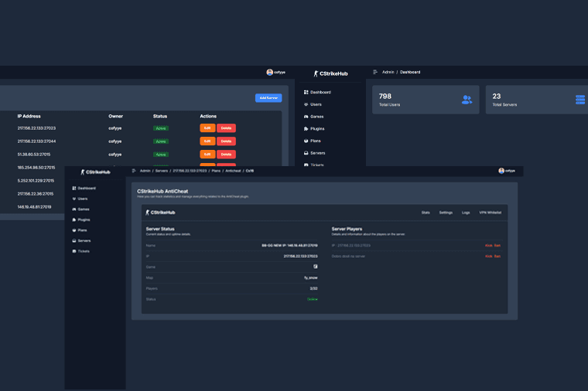
Task: Open Games in the AntiCheat window sidebar
Action: pos(80,209)
